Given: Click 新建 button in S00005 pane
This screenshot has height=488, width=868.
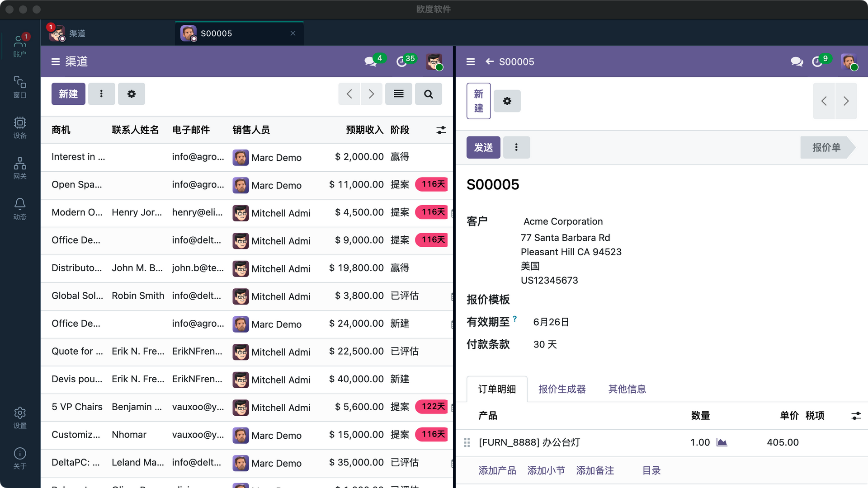Looking at the screenshot, I should coord(479,101).
